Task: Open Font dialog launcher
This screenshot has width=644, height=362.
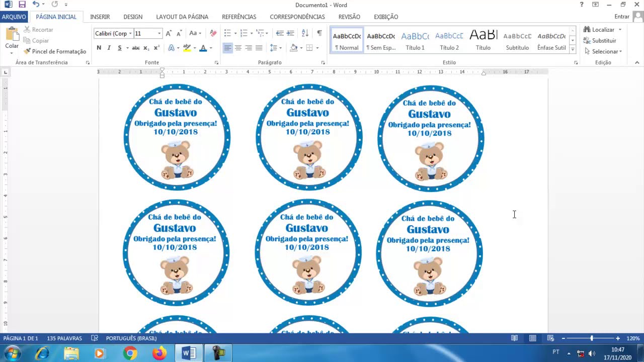Action: pos(217,63)
